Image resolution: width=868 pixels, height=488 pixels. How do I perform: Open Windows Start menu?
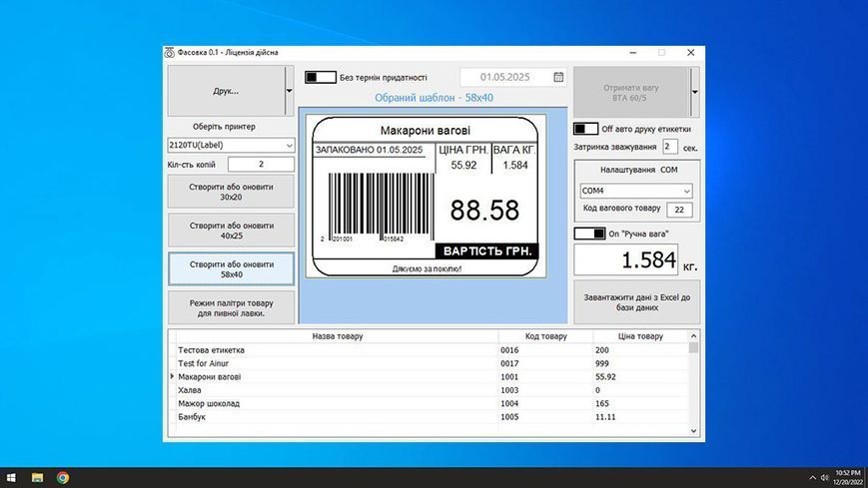[11, 477]
